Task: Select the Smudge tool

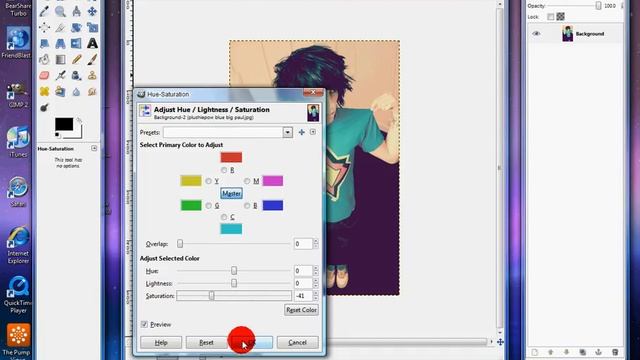Action: click(x=92, y=91)
